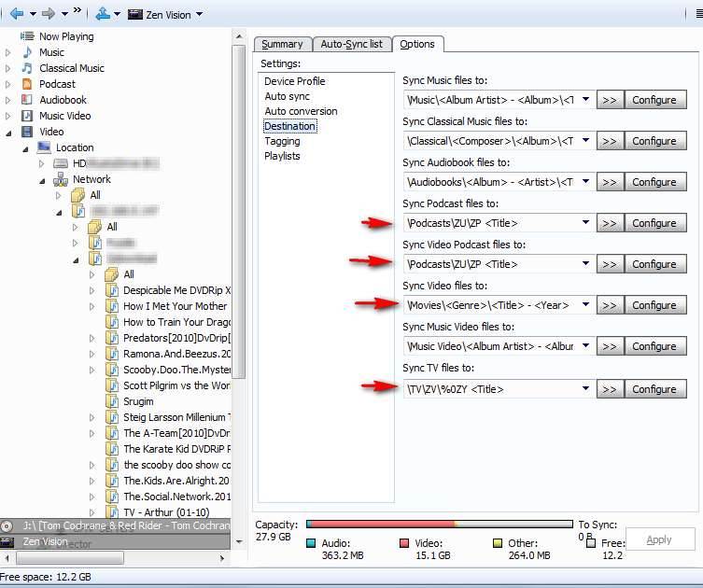
Task: Click the Network location icon
Action: [61, 179]
